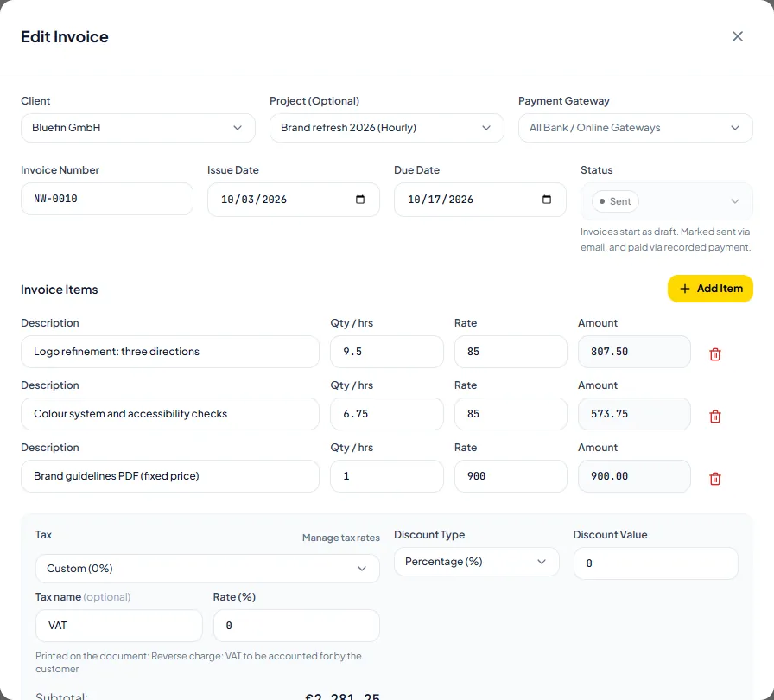This screenshot has height=700, width=774.
Task: Edit the Brand guidelines PDF description field
Action: tap(170, 476)
